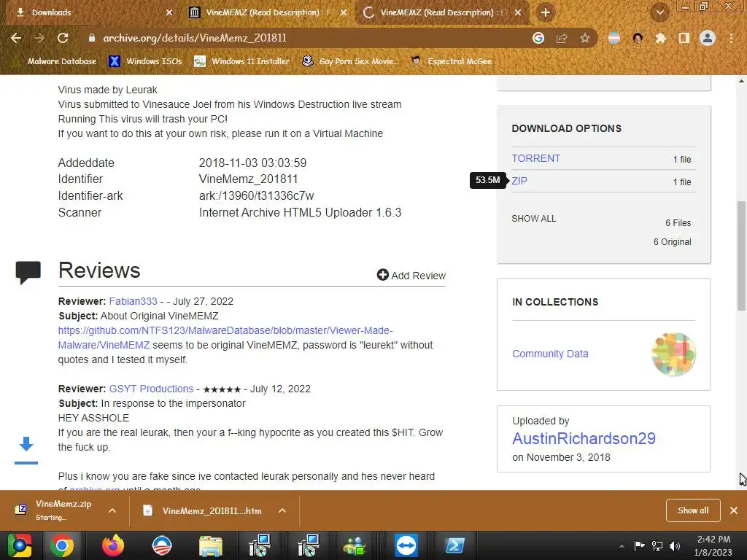The width and height of the screenshot is (747, 560).
Task: Close the downloads bar
Action: click(734, 510)
